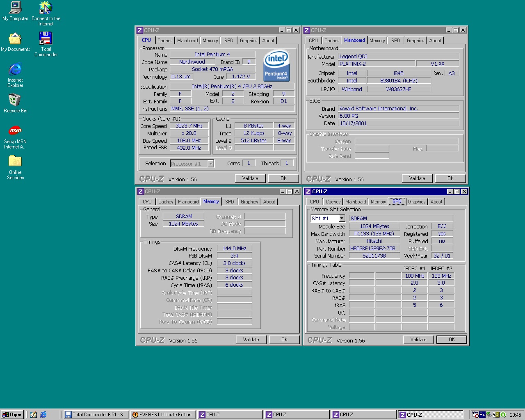Screen dimensions: 525x420
Task: Click Validate button in Mainboard window
Action: [417, 178]
